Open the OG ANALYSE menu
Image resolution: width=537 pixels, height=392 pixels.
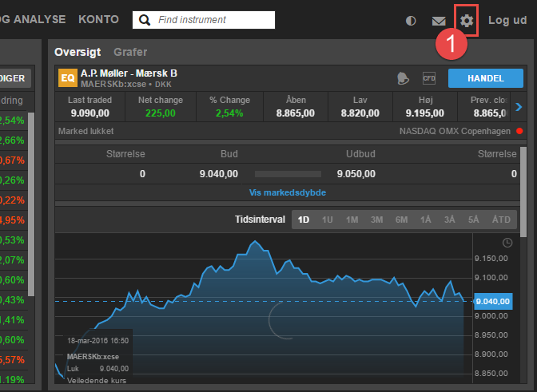click(x=33, y=19)
